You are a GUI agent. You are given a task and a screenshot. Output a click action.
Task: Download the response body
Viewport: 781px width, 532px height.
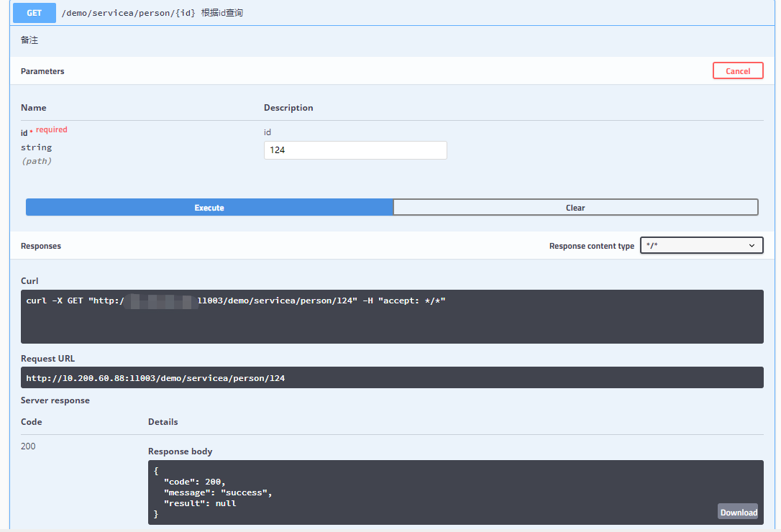point(738,512)
